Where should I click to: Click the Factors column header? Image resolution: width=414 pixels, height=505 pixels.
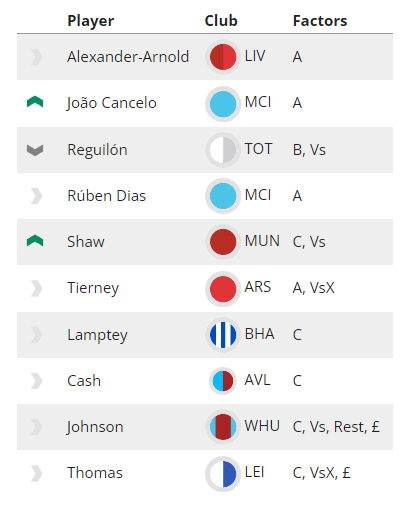(x=320, y=21)
